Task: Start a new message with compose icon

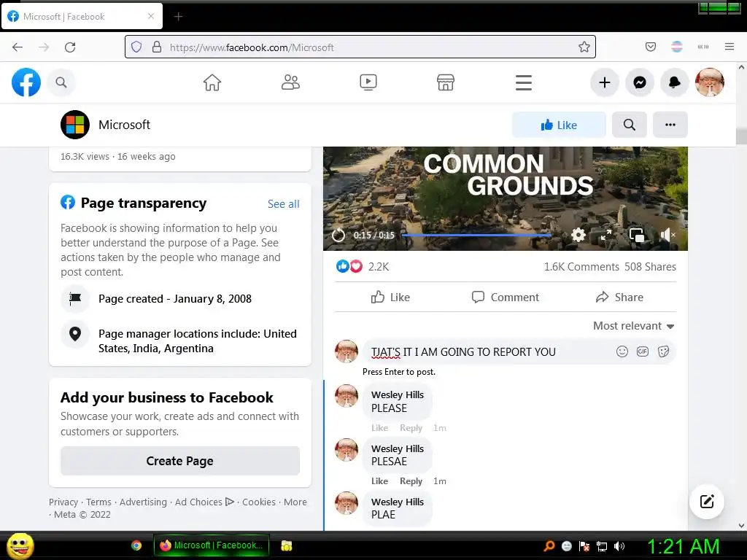Action: point(707,502)
